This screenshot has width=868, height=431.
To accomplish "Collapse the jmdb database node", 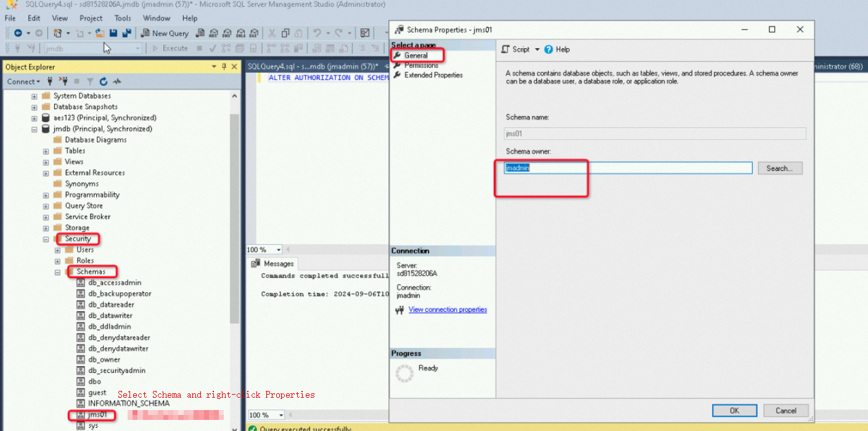I will tap(35, 129).
